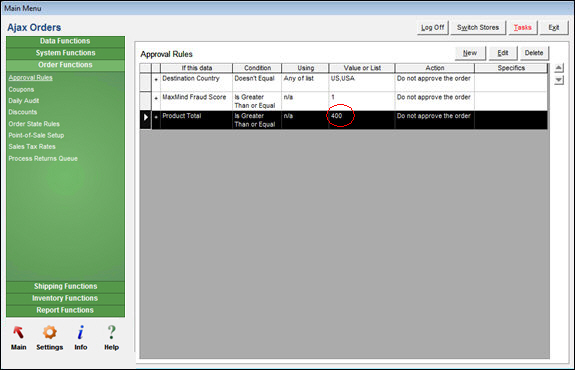Click the red Tasks button

point(522,28)
